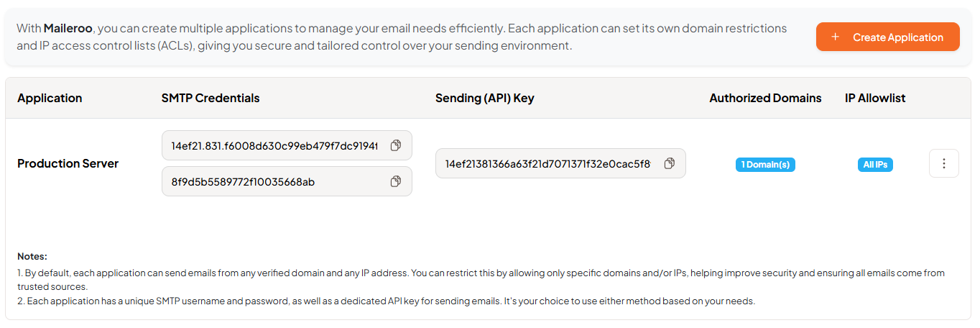The image size is (980, 328).
Task: Click the Authorized Domains column header
Action: point(765,98)
